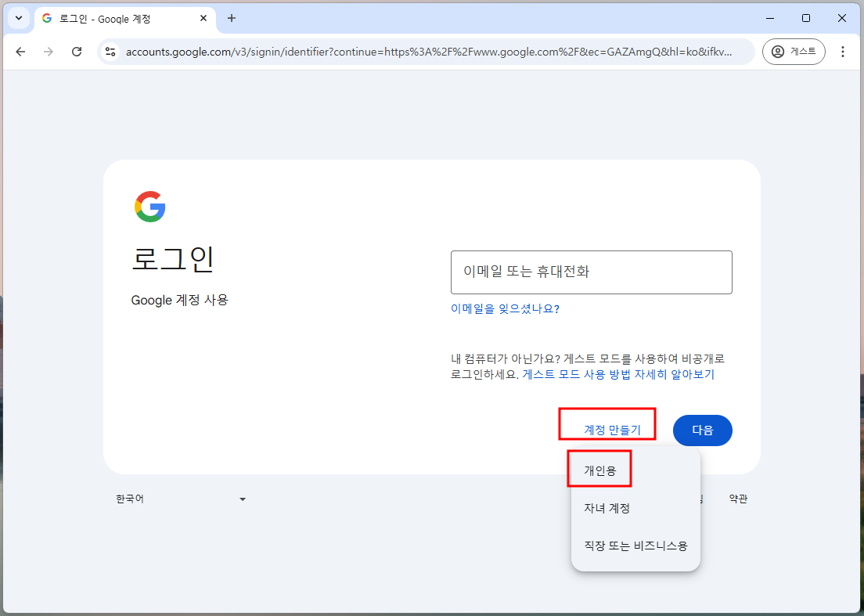Open site information icon in address bar

coord(110,52)
